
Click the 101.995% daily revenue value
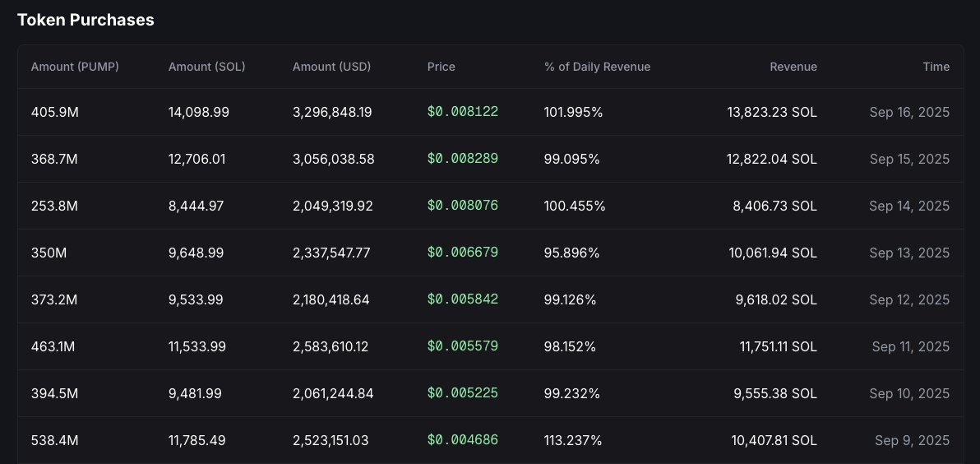[574, 113]
